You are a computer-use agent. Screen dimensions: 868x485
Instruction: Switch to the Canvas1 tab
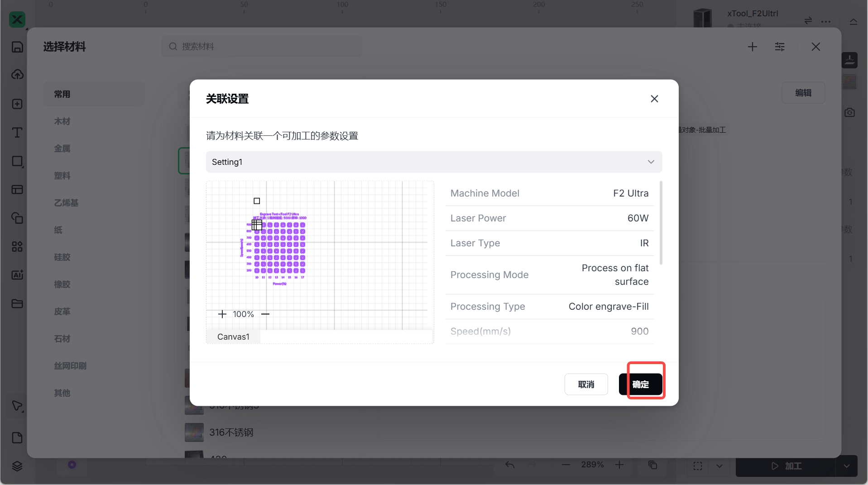[233, 337]
